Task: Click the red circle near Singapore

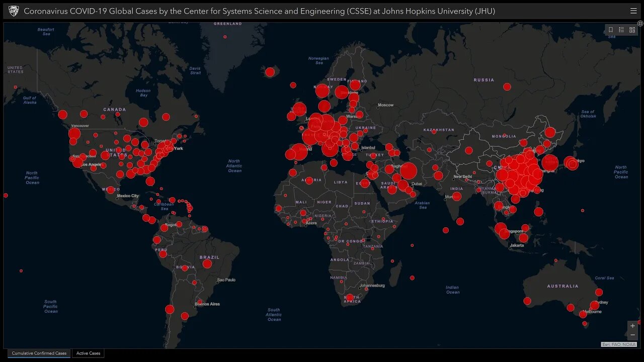Action: pyautogui.click(x=504, y=233)
